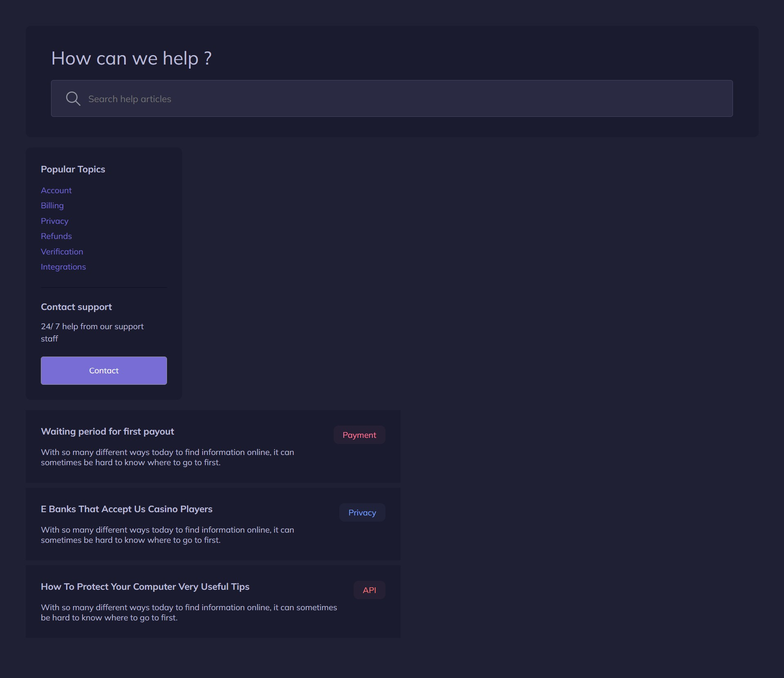The width and height of the screenshot is (784, 678).
Task: Open the Refunds help topic
Action: (56, 236)
